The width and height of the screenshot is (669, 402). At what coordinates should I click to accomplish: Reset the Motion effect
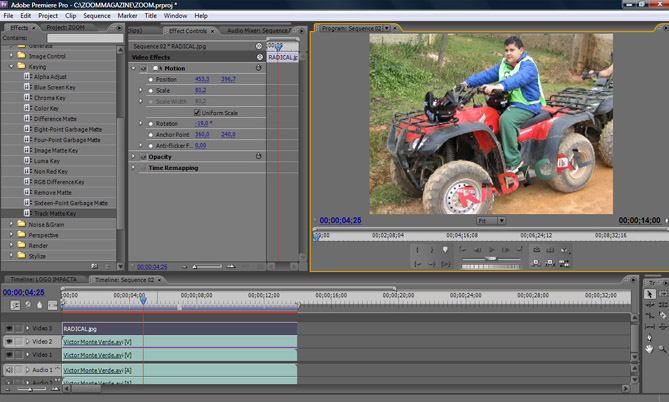[259, 68]
